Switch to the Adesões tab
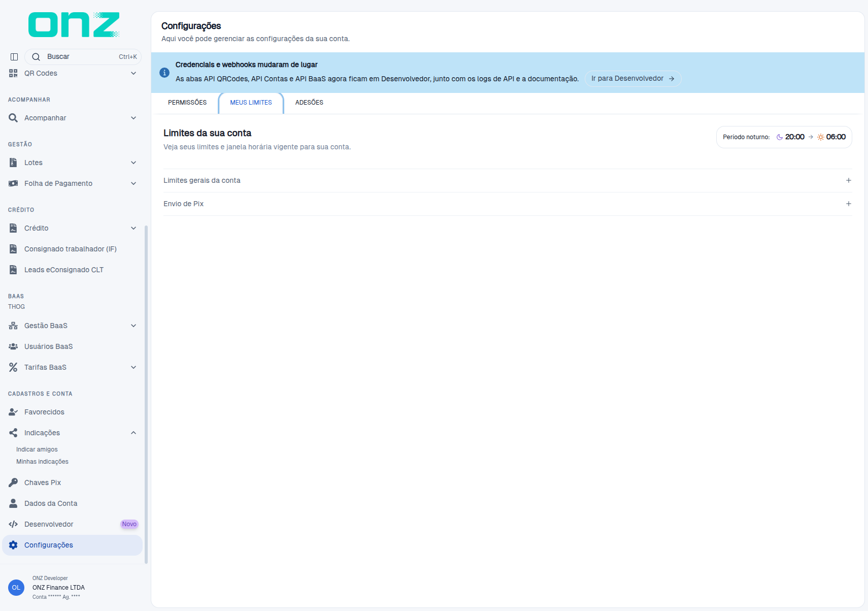Screen dimensions: 868x611 [x=309, y=103]
